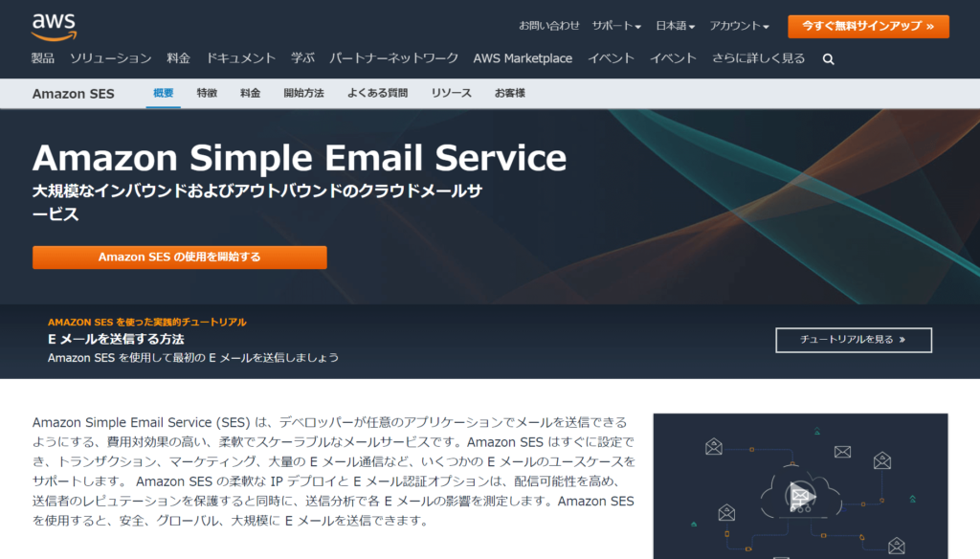Open ドキュメント menu

pos(240,58)
